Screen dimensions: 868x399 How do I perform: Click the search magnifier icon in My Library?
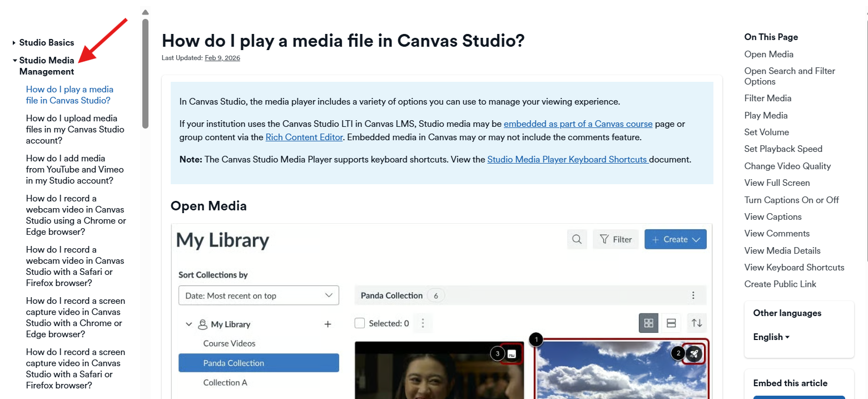[577, 239]
